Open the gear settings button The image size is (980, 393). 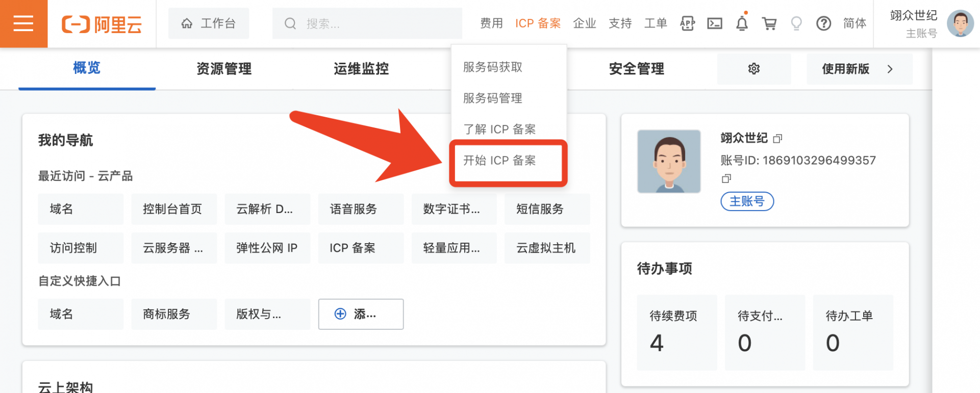click(754, 69)
